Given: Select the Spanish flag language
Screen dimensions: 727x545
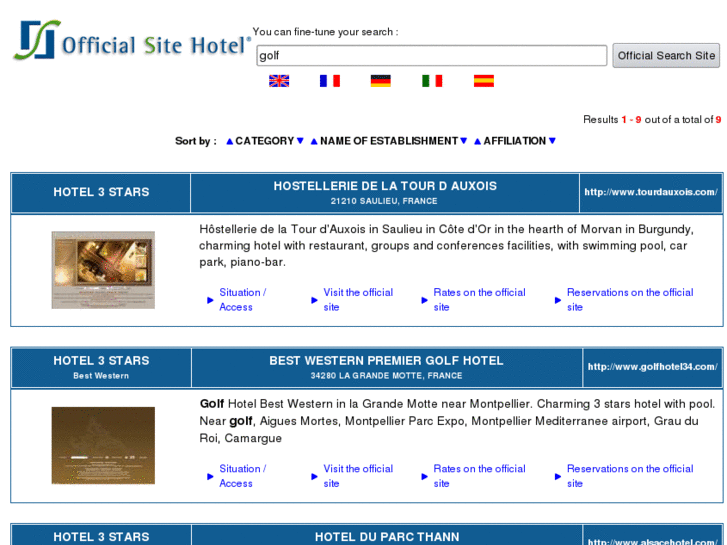Looking at the screenshot, I should (484, 81).
